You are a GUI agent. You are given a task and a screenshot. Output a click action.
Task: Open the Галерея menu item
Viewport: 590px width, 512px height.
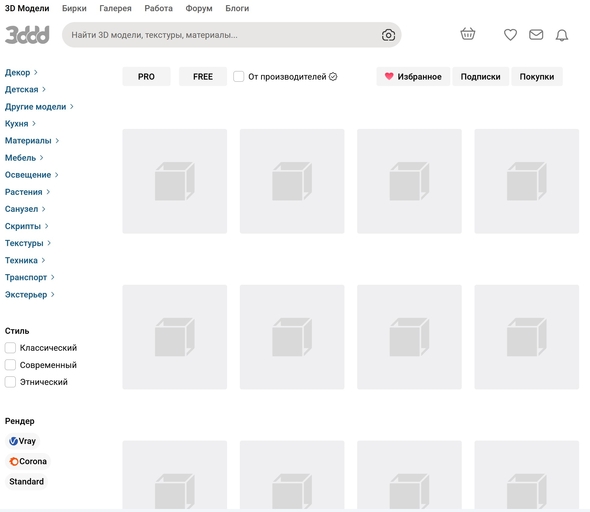click(x=116, y=8)
